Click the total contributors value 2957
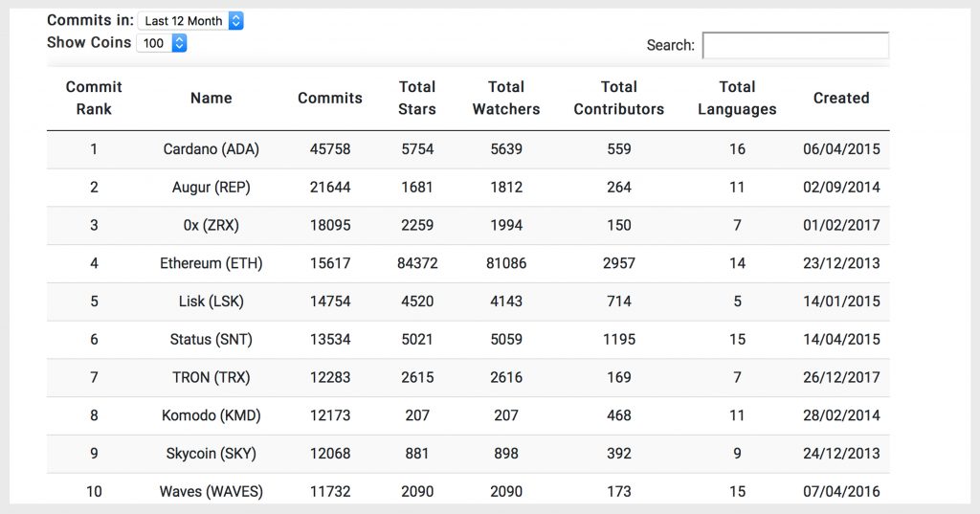 tap(619, 263)
